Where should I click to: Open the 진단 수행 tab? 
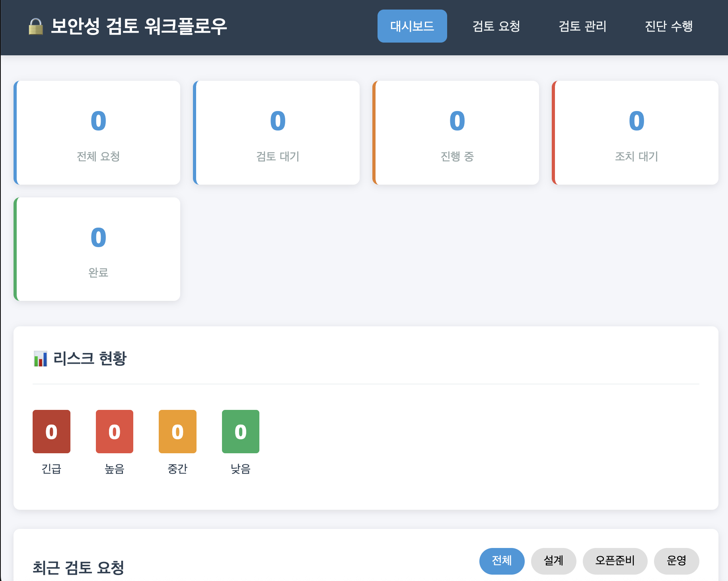coord(669,26)
